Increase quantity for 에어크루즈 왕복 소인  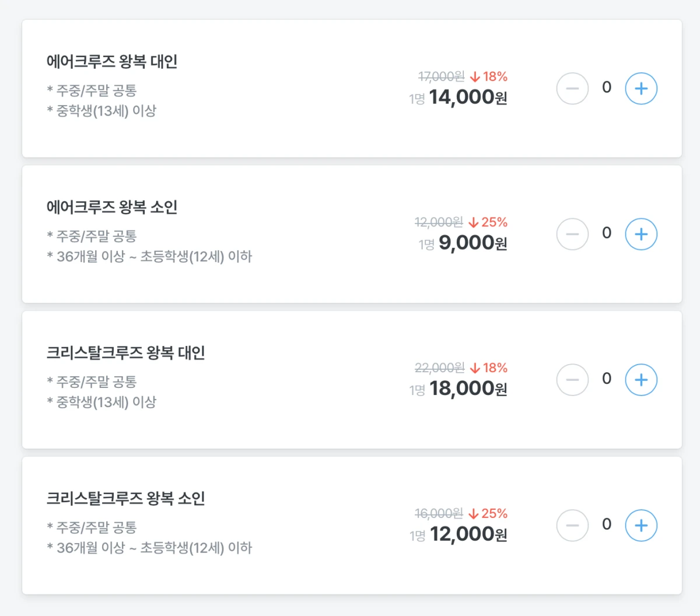(x=640, y=234)
